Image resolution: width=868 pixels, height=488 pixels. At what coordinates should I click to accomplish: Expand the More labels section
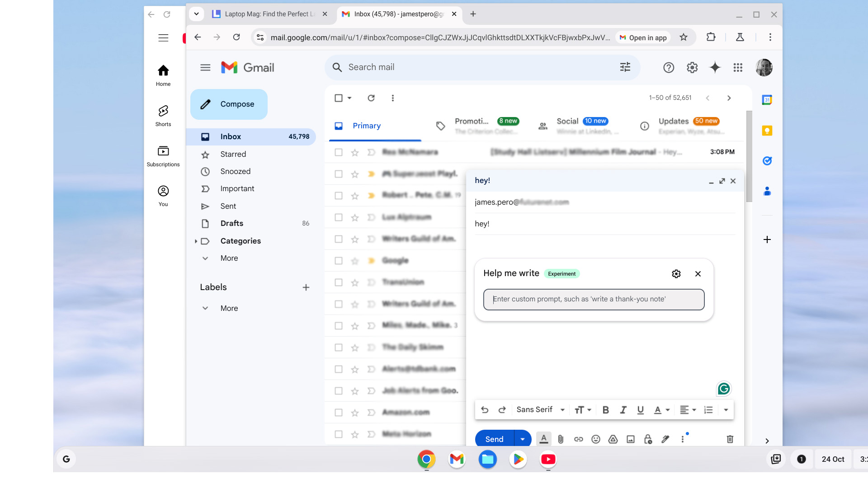point(229,308)
